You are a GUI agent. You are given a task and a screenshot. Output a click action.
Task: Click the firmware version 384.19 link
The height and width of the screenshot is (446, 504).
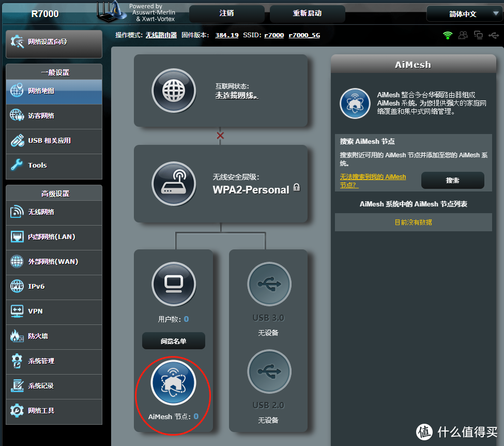(x=226, y=35)
